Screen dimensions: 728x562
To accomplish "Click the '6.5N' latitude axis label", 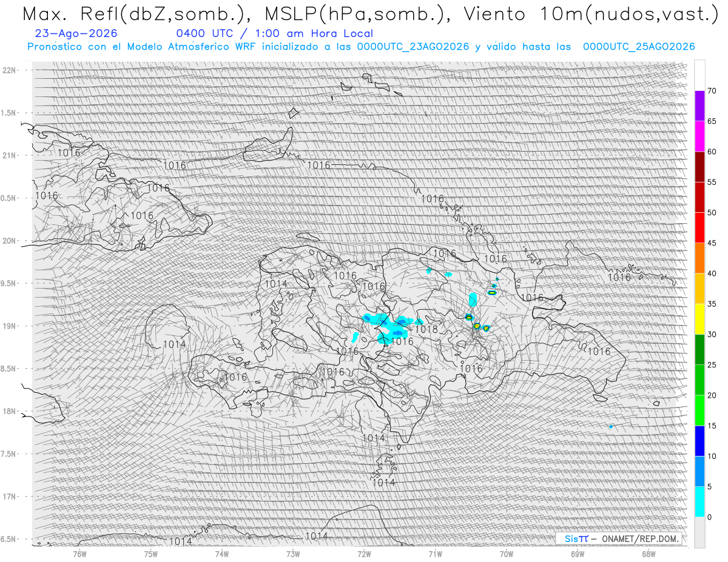I will click(x=8, y=539).
